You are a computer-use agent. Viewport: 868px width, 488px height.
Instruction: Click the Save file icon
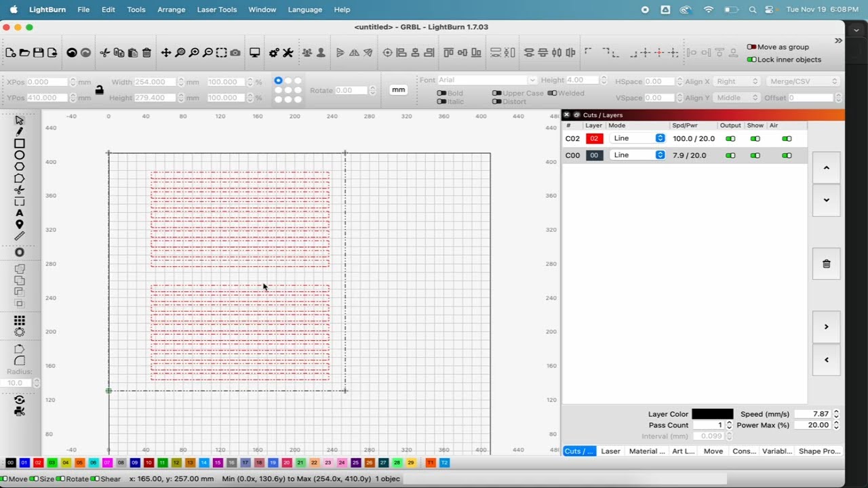(x=39, y=53)
